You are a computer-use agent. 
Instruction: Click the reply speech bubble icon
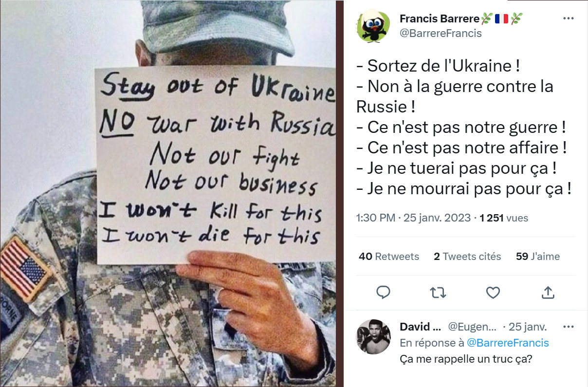click(x=384, y=292)
